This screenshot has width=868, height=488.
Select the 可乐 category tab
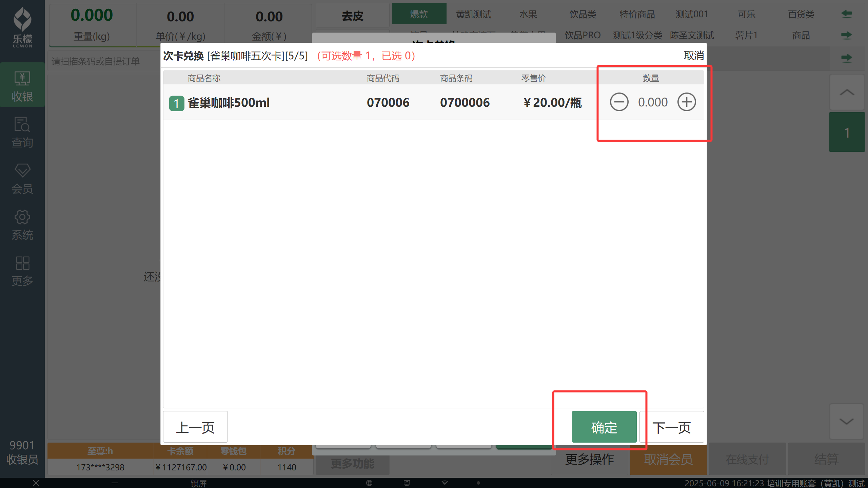click(x=747, y=14)
